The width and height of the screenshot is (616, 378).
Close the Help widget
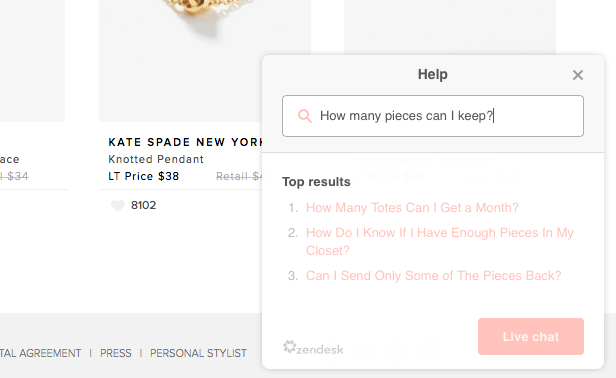[x=578, y=75]
